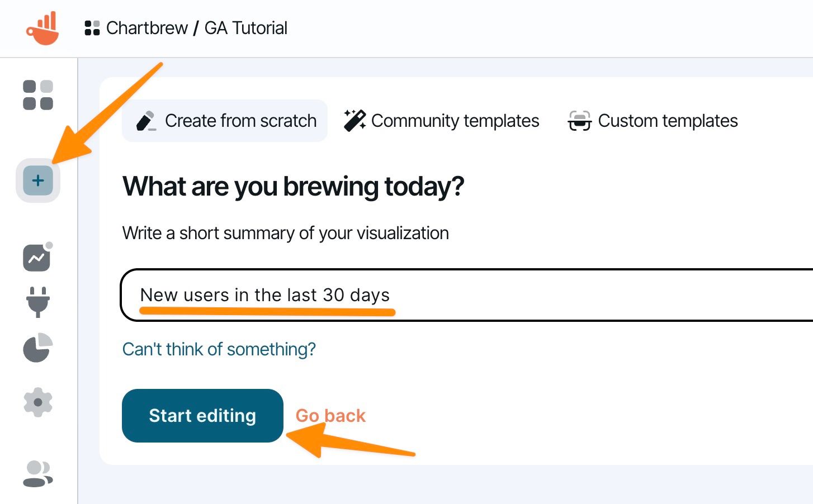Open the line chart icon in sidebar
The width and height of the screenshot is (813, 504).
(37, 258)
